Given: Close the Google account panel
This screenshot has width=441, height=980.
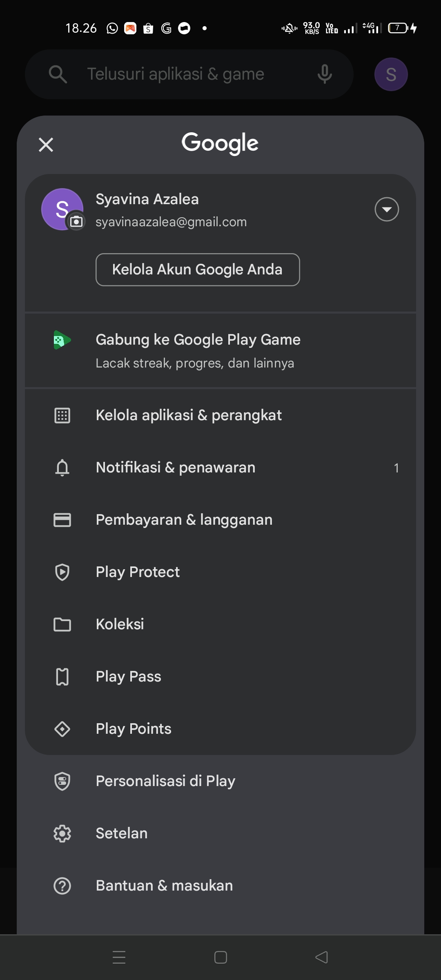Looking at the screenshot, I should click(x=46, y=145).
